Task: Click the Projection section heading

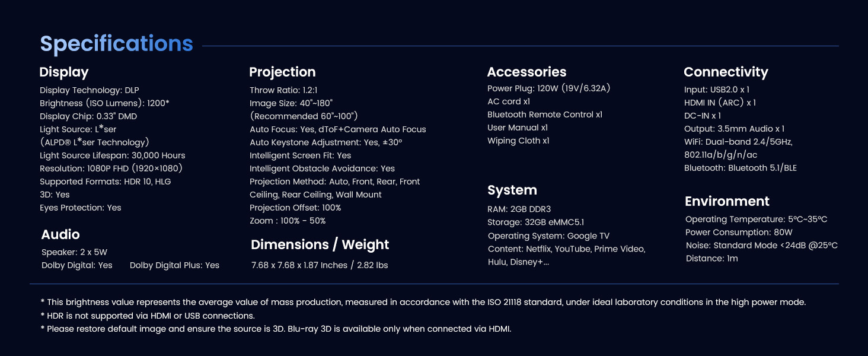Action: pyautogui.click(x=282, y=72)
